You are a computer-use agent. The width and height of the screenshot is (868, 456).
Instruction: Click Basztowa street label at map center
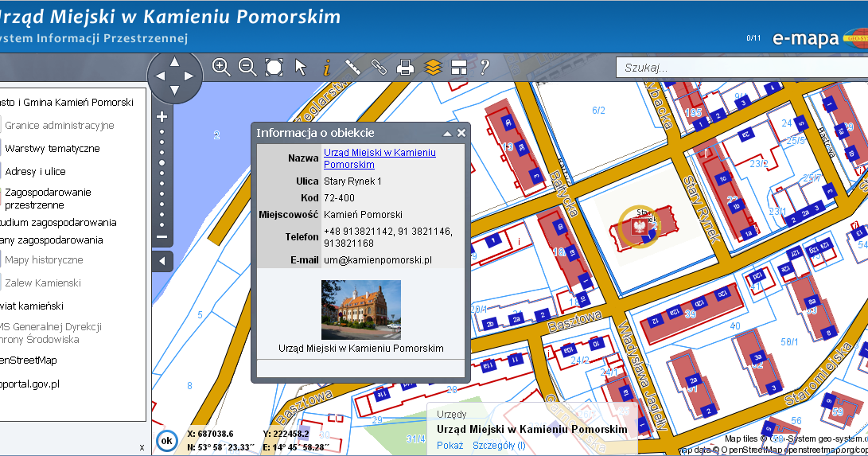coord(574,322)
